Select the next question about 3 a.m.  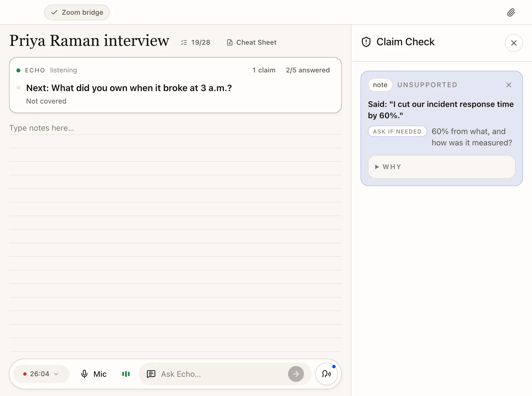pyautogui.click(x=129, y=88)
